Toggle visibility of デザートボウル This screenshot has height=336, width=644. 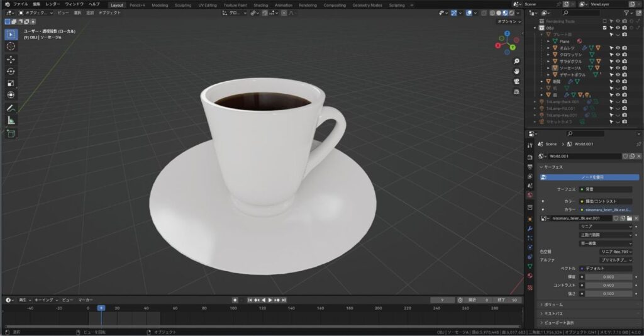pos(618,75)
